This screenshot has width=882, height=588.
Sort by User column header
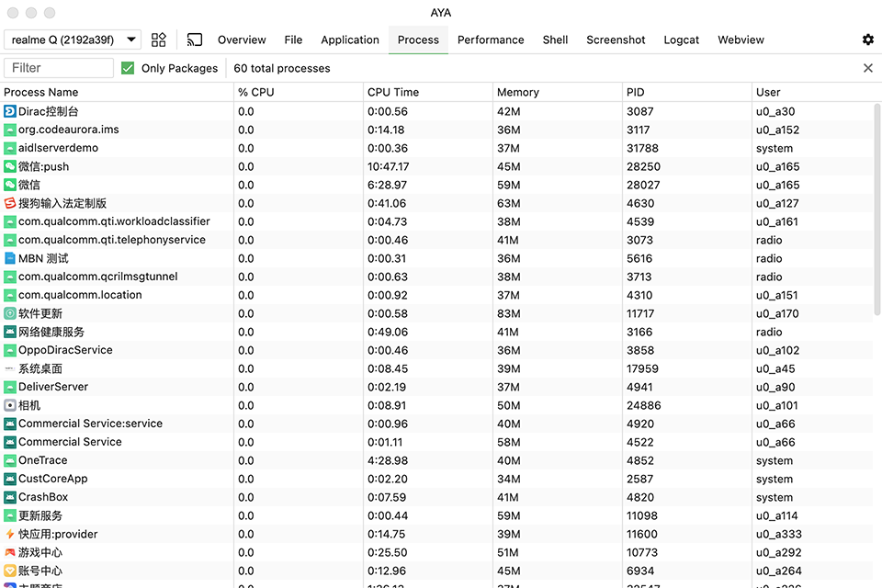pyautogui.click(x=817, y=92)
